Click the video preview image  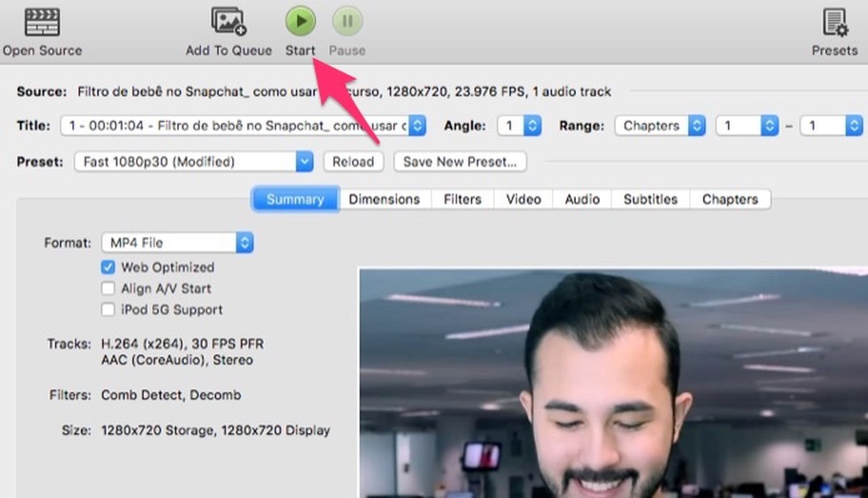(x=613, y=383)
